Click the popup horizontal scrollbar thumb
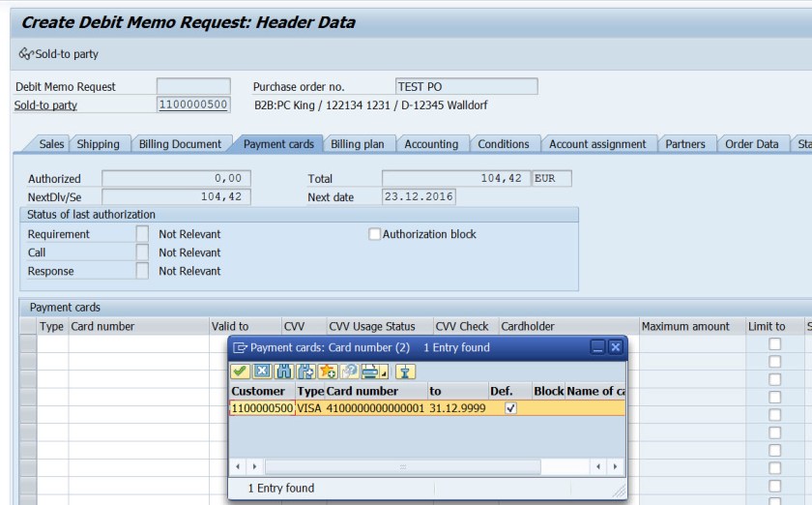The image size is (812, 505). (x=403, y=466)
